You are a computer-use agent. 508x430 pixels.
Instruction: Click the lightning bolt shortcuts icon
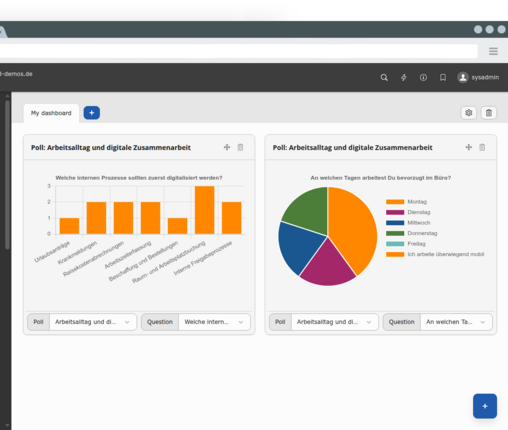[x=404, y=77]
